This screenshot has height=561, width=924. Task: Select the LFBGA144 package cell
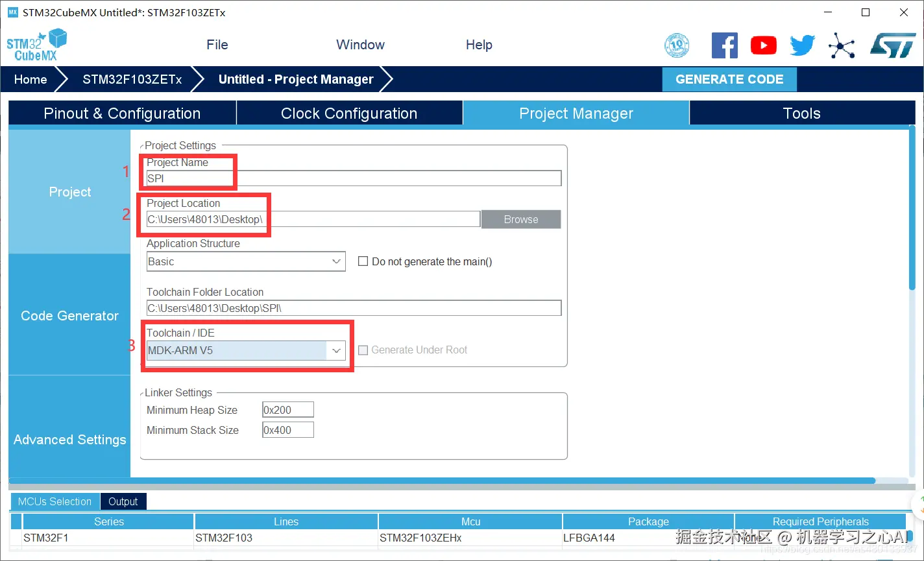pos(648,538)
